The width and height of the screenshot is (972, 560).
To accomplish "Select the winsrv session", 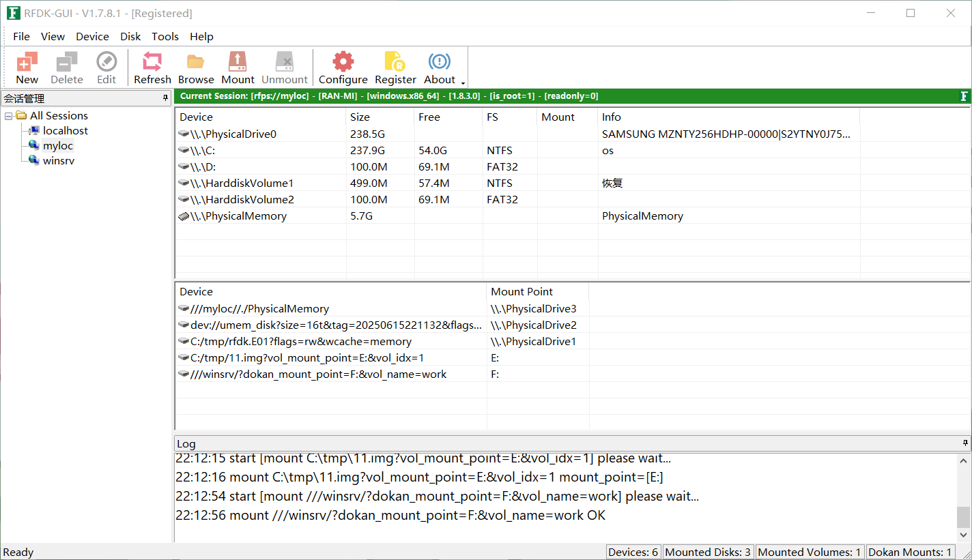I will coord(58,161).
